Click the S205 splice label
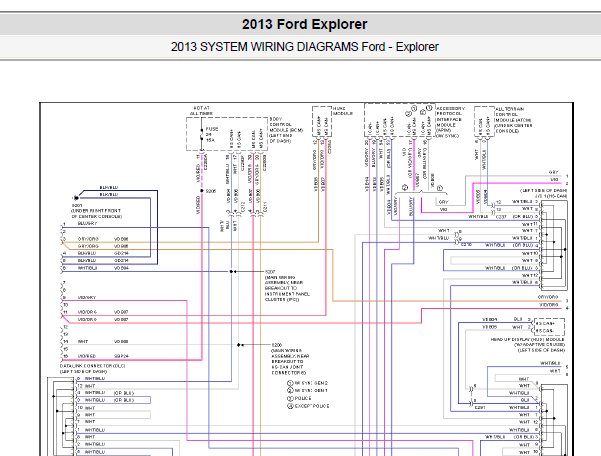This screenshot has width=601, height=456. 211,191
